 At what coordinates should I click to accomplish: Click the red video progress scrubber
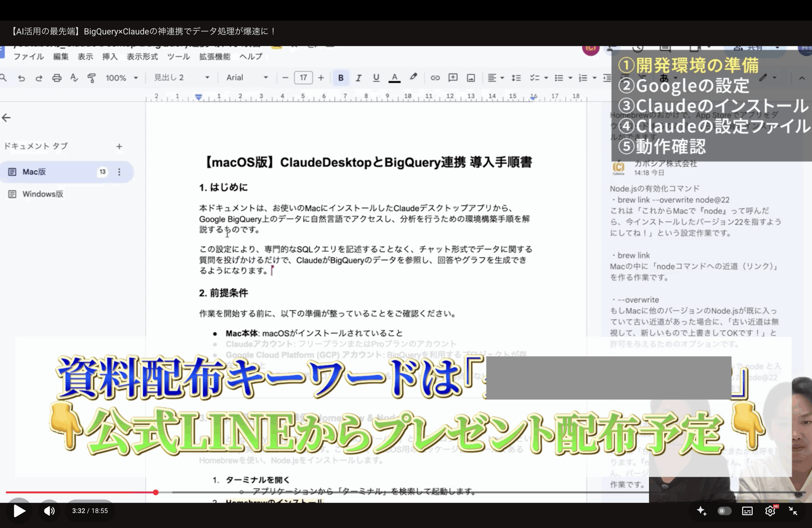pos(155,492)
